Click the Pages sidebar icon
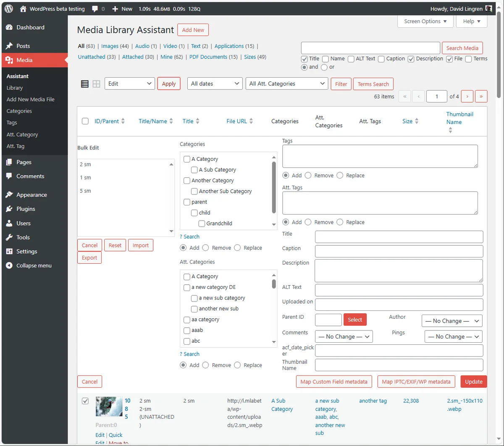The image size is (504, 446). [9, 162]
